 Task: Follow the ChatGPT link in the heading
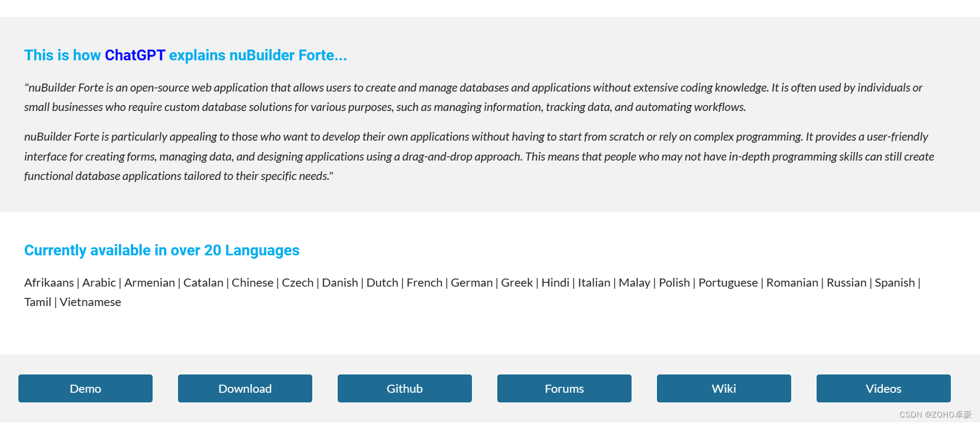[135, 55]
